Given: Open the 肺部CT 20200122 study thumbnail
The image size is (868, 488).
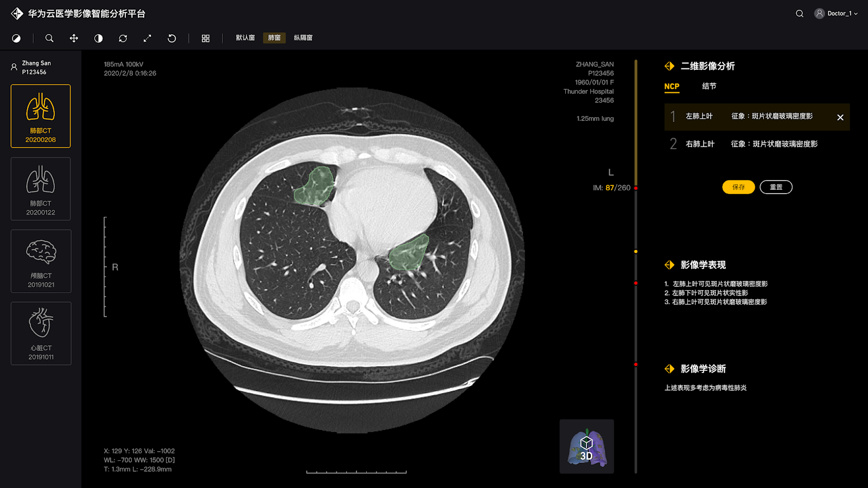Looking at the screenshot, I should tap(40, 189).
